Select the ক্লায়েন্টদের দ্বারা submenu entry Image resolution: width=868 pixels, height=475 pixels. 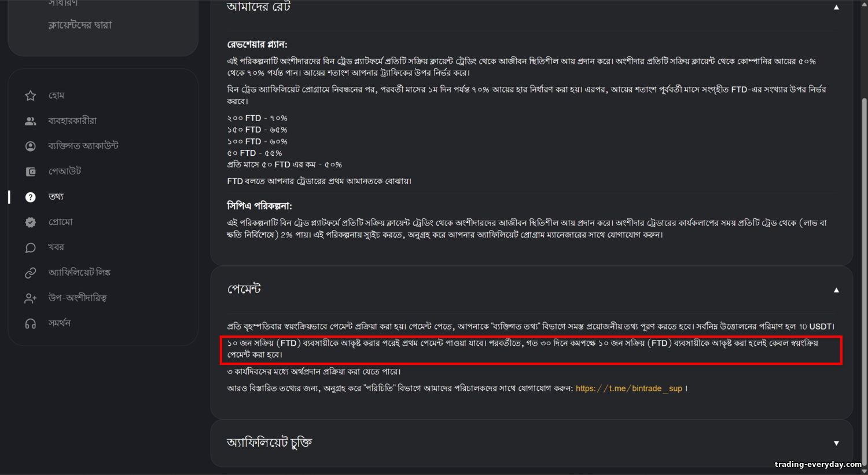(80, 25)
